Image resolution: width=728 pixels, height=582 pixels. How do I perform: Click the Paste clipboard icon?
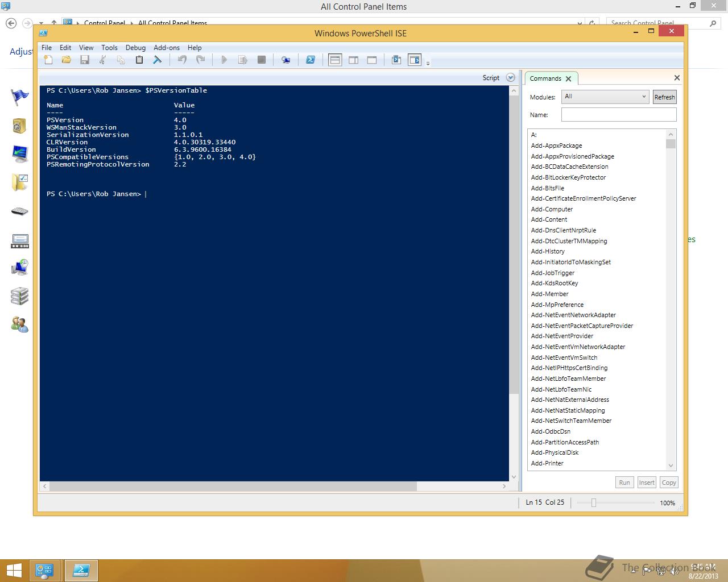(x=139, y=60)
